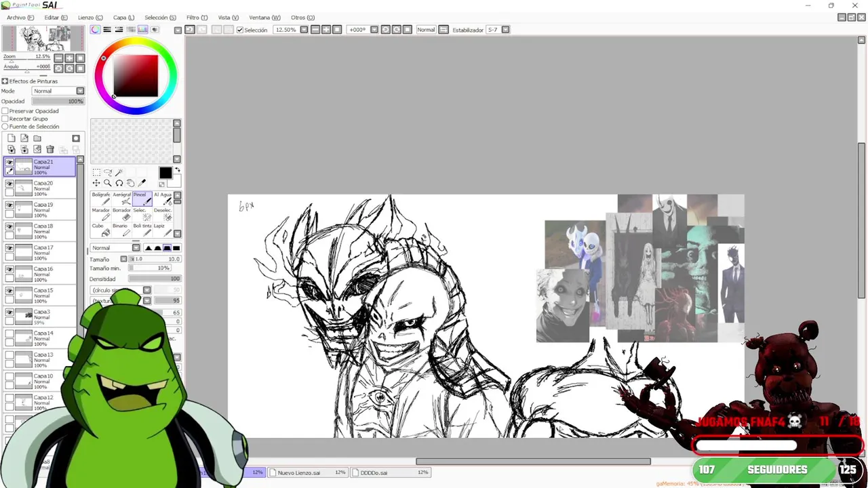Viewport: 868px width, 488px height.
Task: Select the Move tool
Action: [x=96, y=183]
